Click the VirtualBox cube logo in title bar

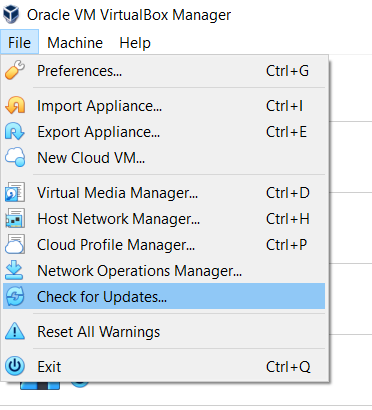11,14
